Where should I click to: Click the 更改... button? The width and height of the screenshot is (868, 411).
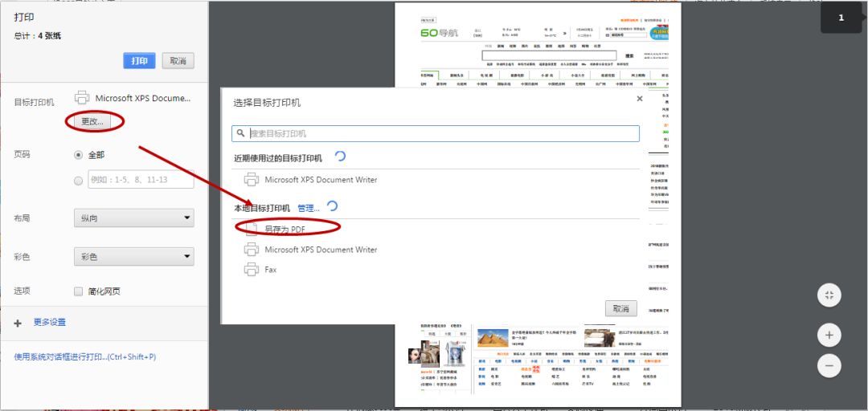coord(92,121)
